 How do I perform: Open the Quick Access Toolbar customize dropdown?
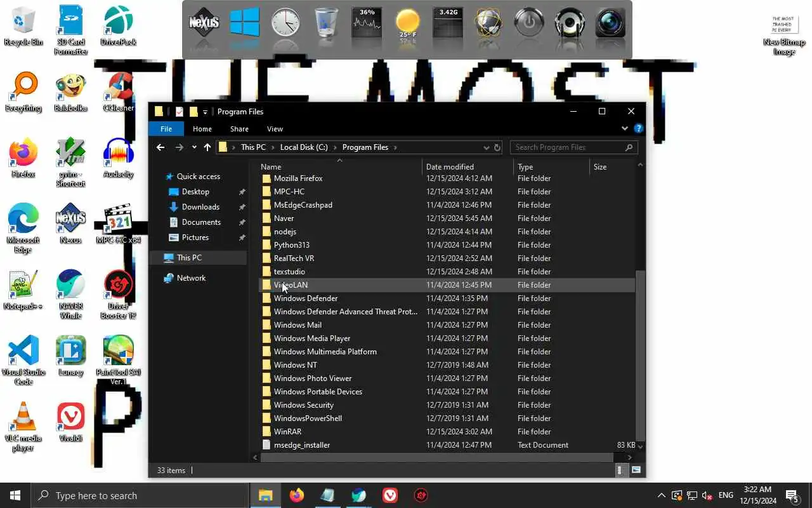click(x=205, y=112)
